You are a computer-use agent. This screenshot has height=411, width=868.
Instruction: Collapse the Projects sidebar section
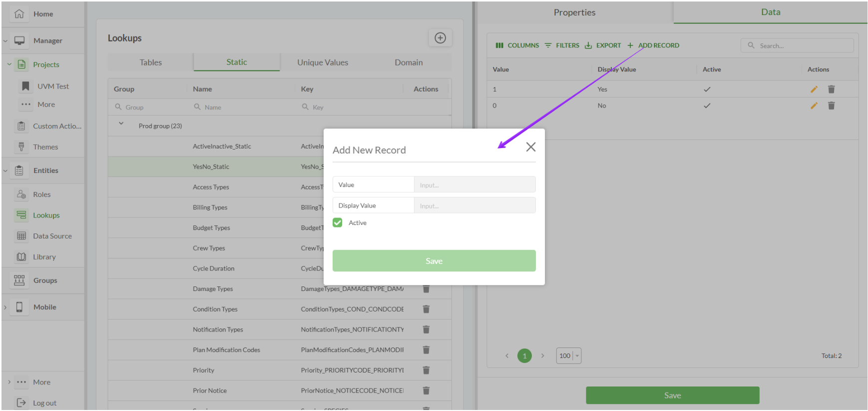9,64
